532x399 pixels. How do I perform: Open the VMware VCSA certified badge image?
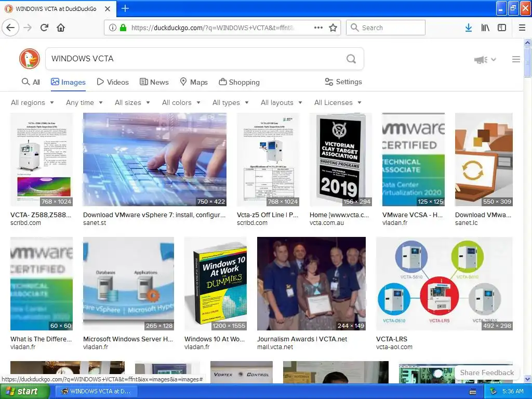413,159
